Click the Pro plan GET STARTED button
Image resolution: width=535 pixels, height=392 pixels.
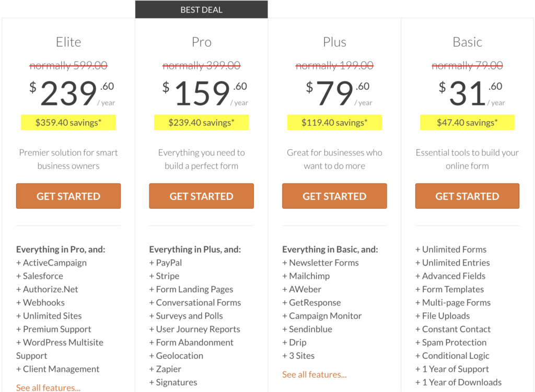201,196
